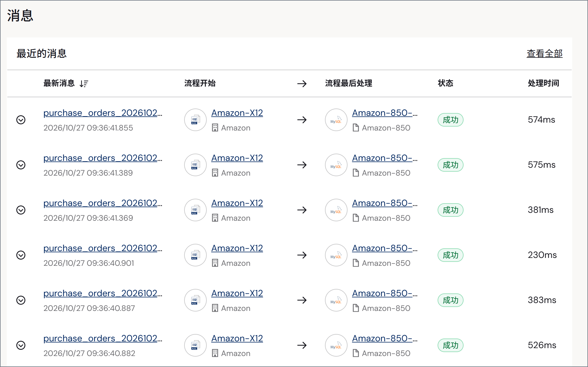Click X12 file icon in the 381ms row

click(195, 210)
